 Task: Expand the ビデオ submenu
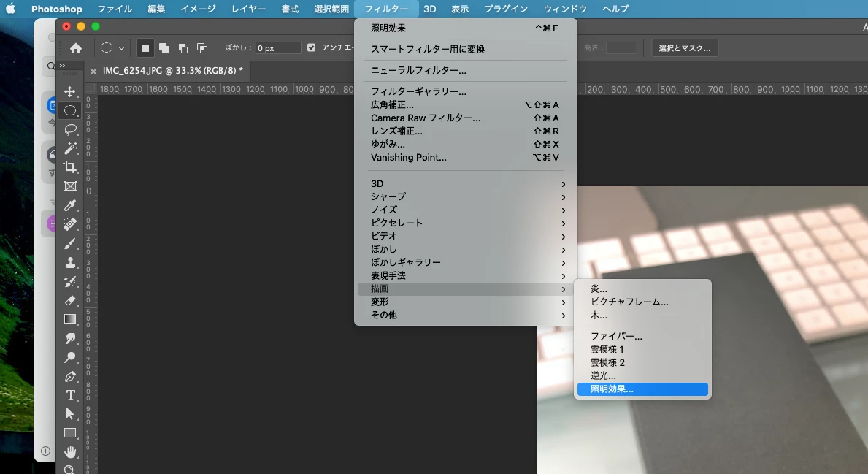click(x=466, y=237)
